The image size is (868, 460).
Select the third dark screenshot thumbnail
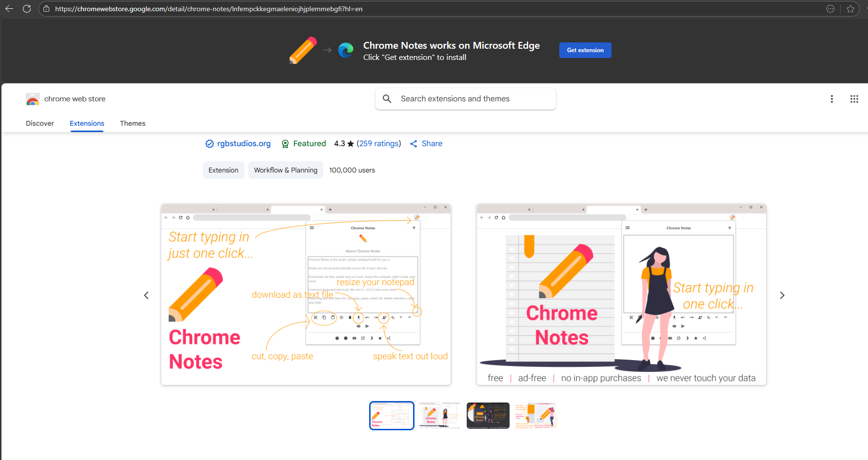pyautogui.click(x=488, y=416)
